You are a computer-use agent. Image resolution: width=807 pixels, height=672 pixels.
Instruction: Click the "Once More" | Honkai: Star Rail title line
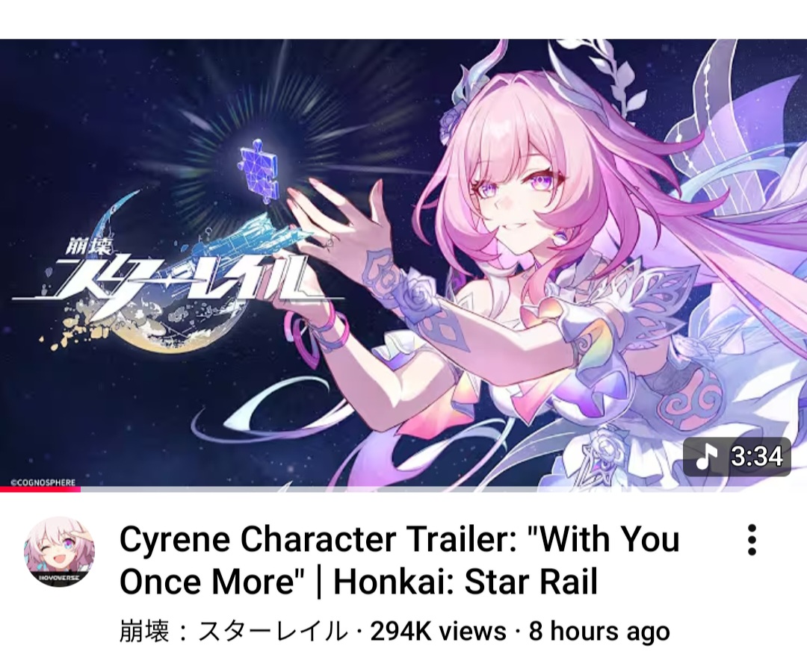pos(358,582)
